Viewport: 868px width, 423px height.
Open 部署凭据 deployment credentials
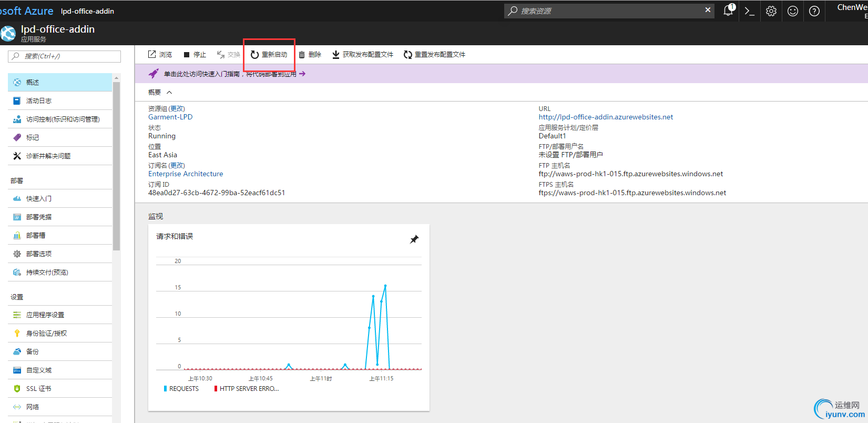[60, 217]
